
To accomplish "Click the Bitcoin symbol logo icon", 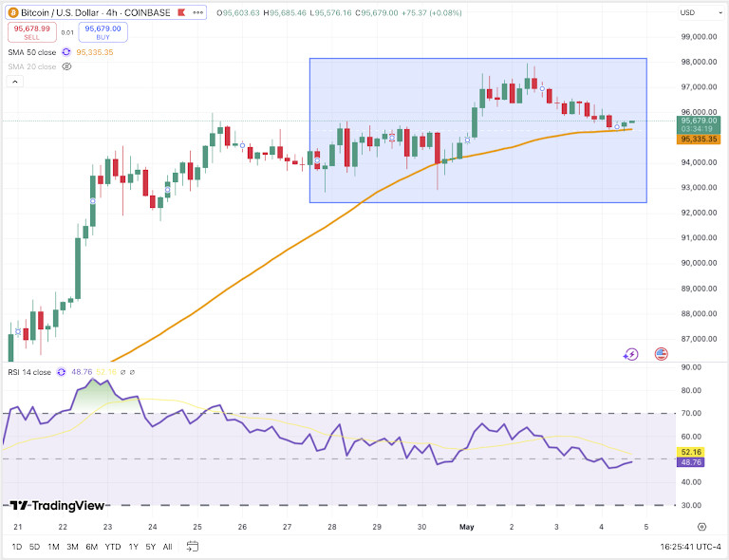I will click(x=13, y=12).
